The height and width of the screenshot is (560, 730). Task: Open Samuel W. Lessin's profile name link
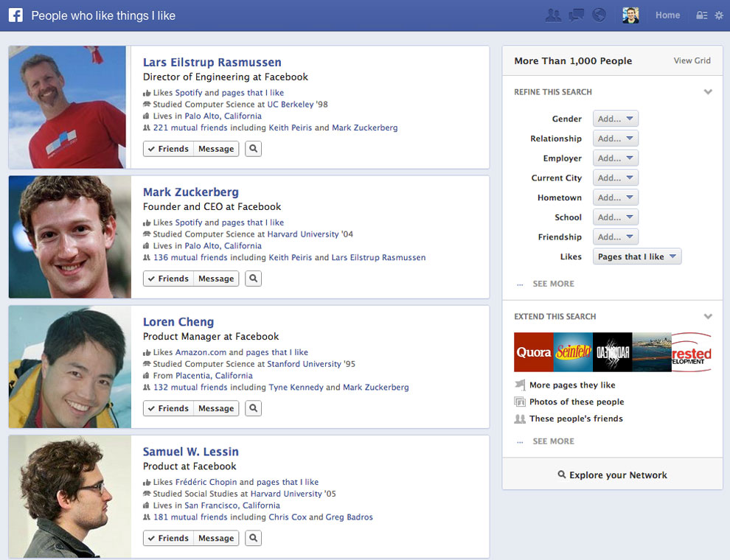click(190, 452)
